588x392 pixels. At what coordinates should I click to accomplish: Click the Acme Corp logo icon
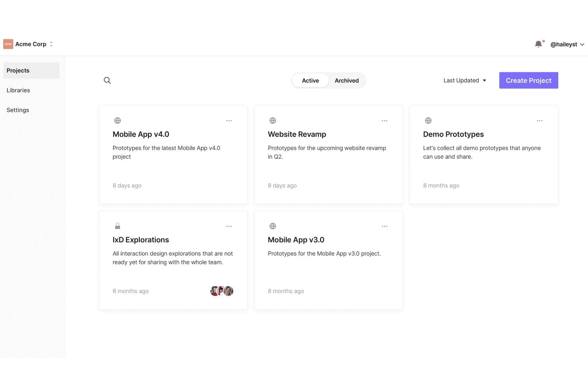(8, 44)
